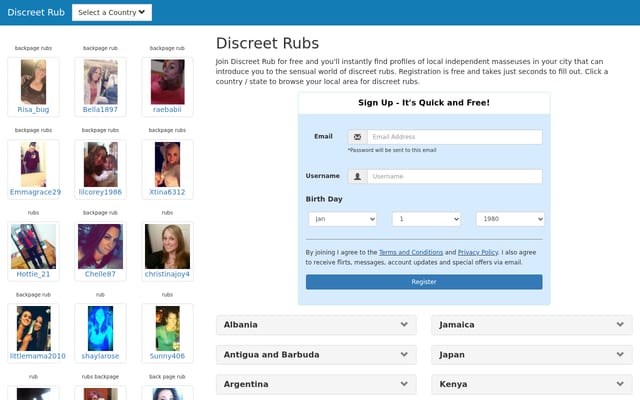Expand the Argentina country section

coord(316,384)
